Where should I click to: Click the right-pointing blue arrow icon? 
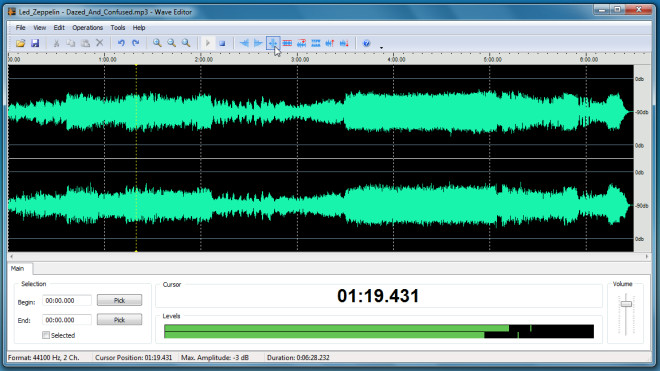(x=258, y=43)
